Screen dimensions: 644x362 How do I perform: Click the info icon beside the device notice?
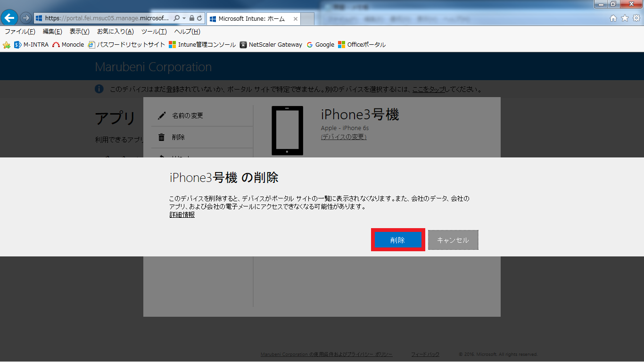[x=99, y=89]
